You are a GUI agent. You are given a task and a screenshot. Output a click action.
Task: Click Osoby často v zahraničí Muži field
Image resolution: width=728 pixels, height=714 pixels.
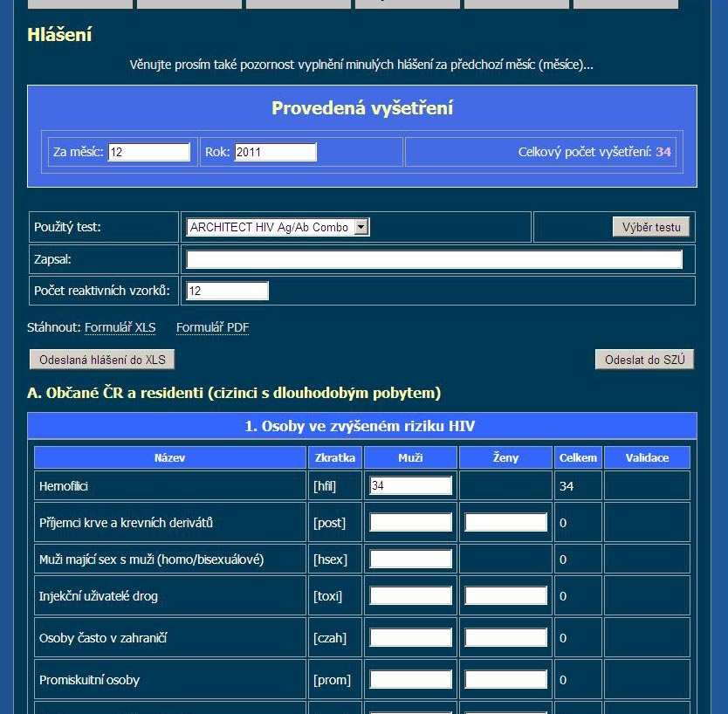tap(410, 637)
